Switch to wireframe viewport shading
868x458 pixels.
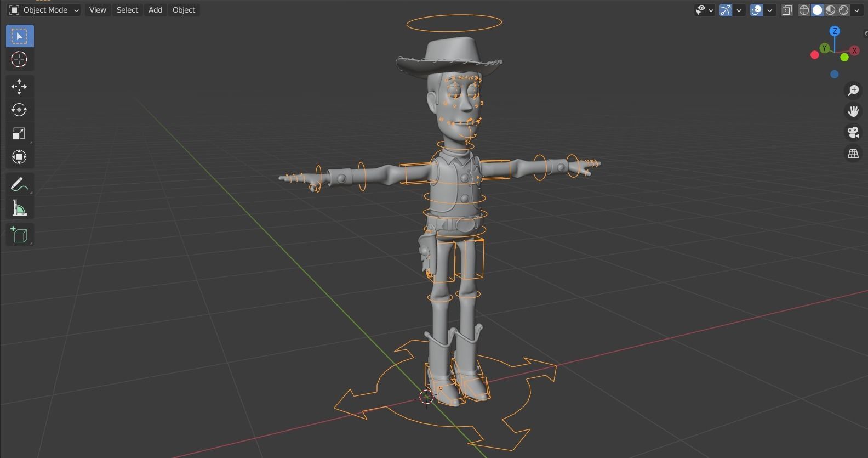(804, 10)
